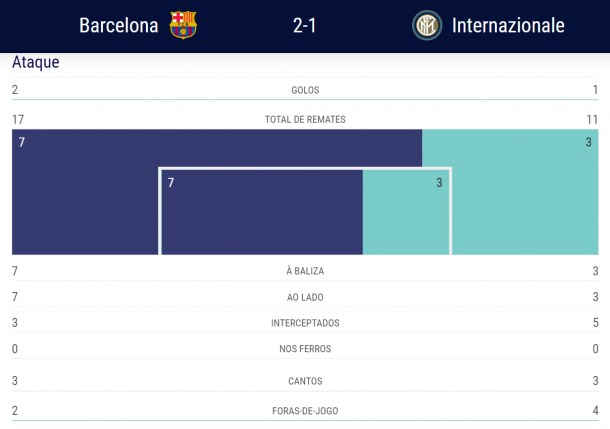Click the TOTAL DE REMATES label
This screenshot has width=610, height=429.
coord(305,119)
